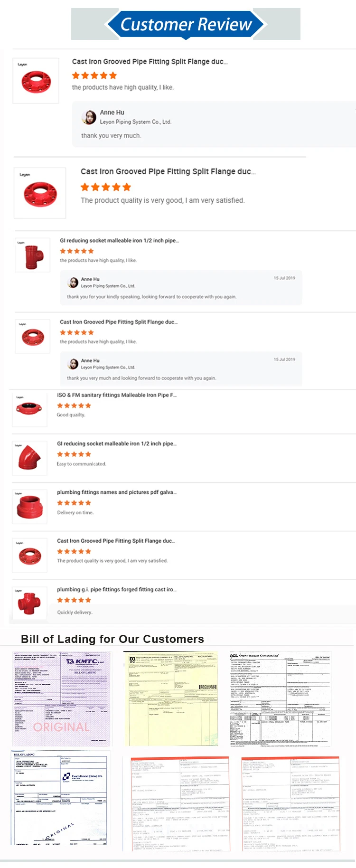Click Anne Hu's avatar beside "thank you very much."

89,117
